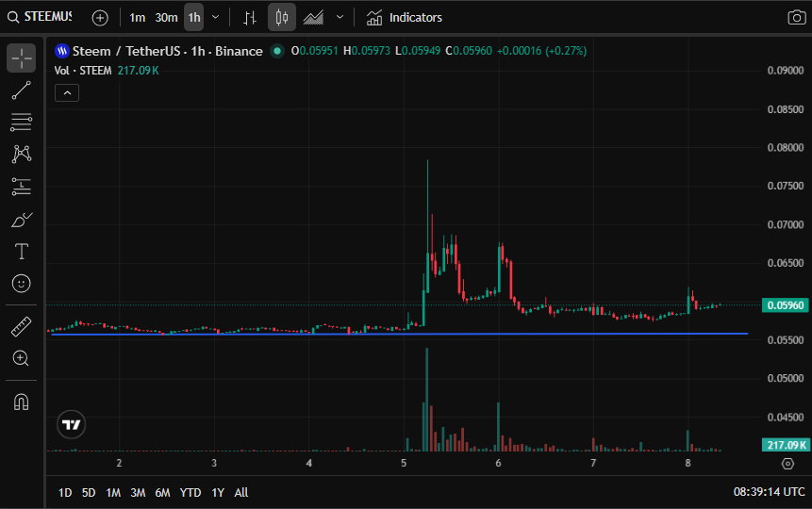Click the Steem coin logo in legend
Viewport: 812px width, 509px height.
[x=62, y=51]
